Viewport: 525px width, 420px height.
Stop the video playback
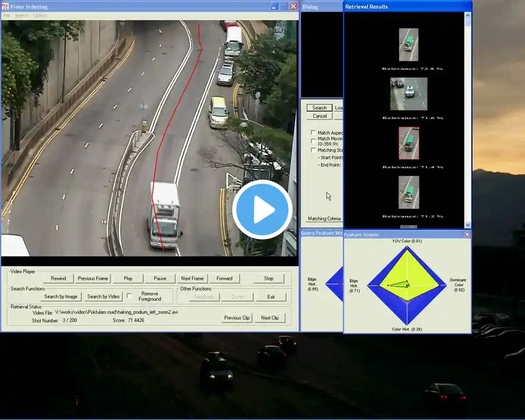[x=268, y=278]
